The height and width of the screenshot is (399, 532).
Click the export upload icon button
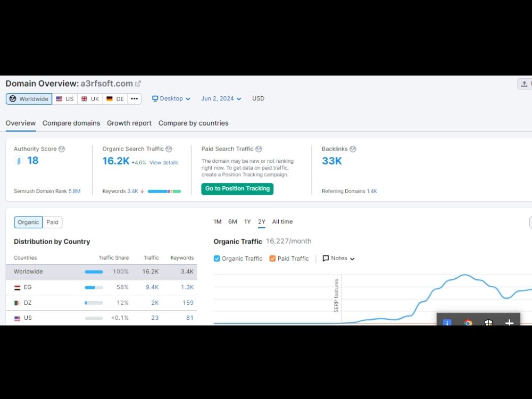point(524,84)
